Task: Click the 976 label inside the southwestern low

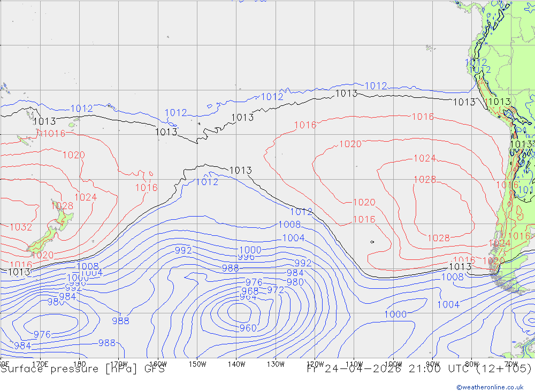Action: (x=42, y=334)
